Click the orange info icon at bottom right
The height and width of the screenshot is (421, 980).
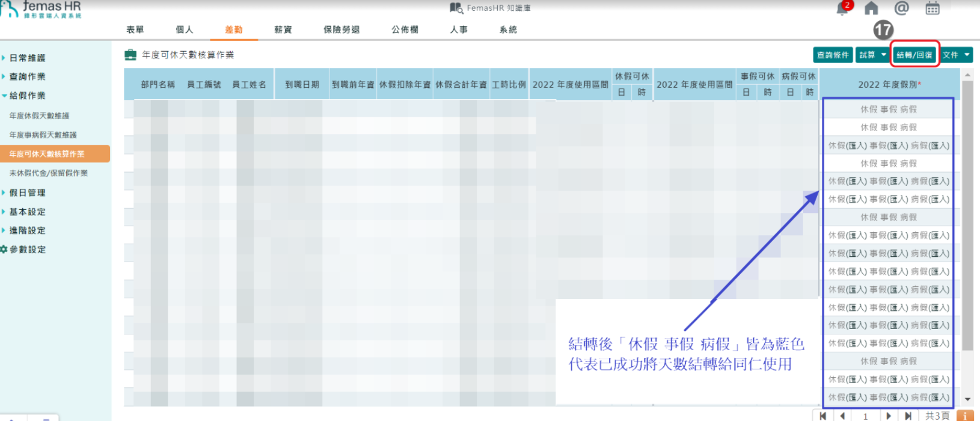tap(964, 416)
